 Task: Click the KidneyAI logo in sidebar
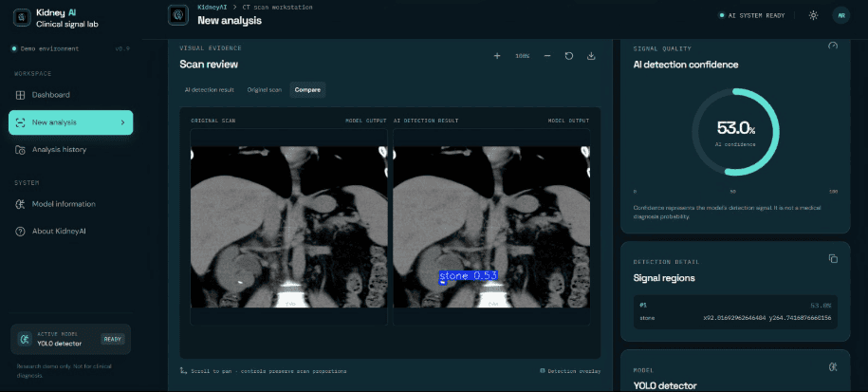(x=22, y=17)
